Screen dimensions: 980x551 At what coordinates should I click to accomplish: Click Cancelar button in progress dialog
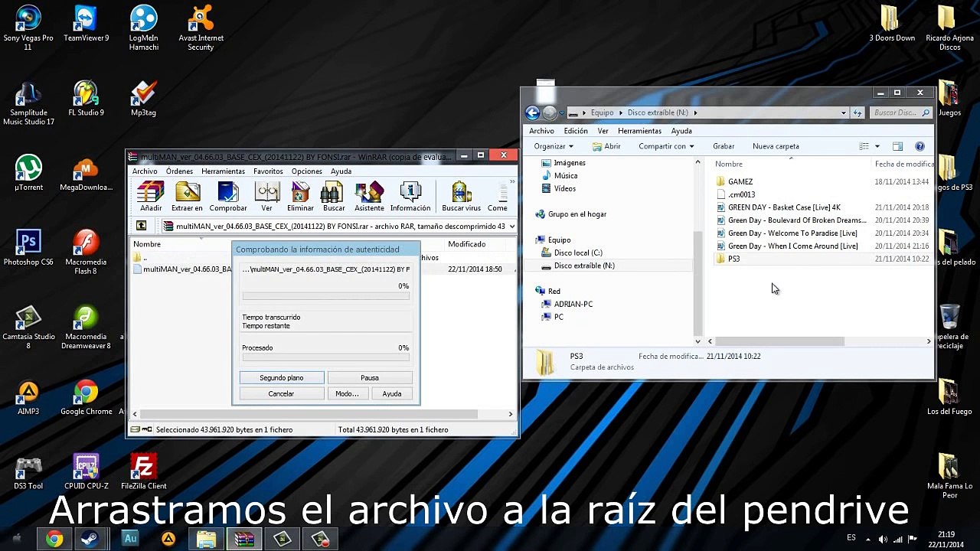(x=281, y=393)
